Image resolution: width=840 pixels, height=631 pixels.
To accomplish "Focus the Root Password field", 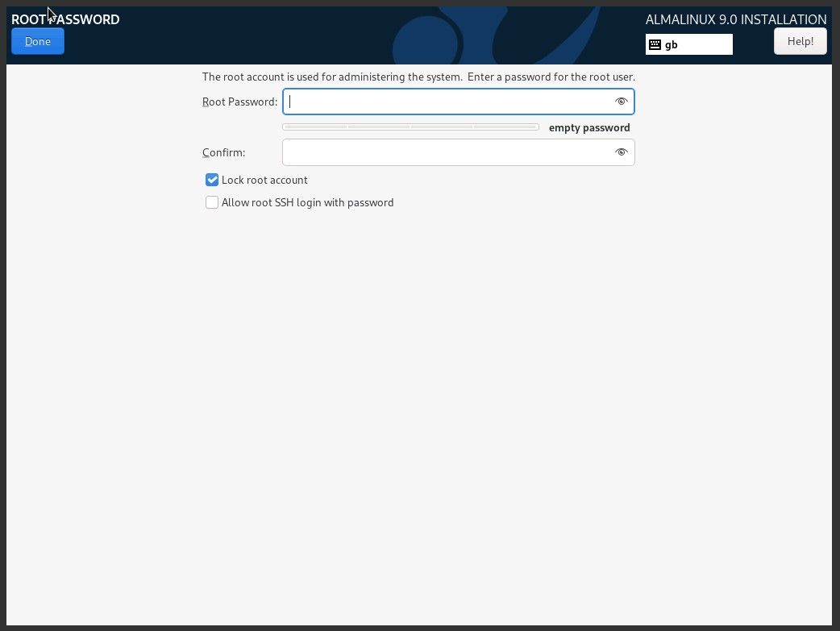I will click(458, 102).
